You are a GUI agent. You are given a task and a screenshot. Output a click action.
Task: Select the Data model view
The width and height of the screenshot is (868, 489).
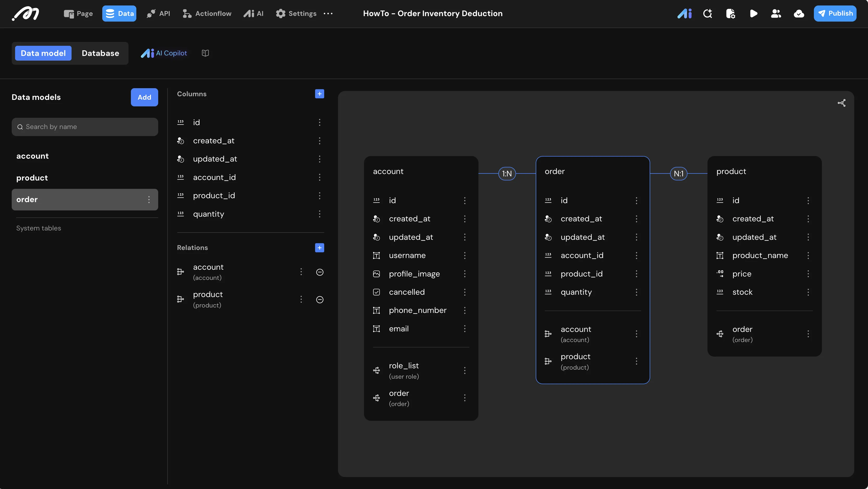point(43,53)
